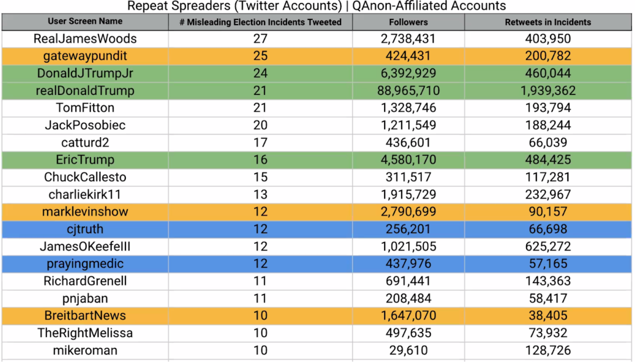Click followers value 424,431
This screenshot has height=364, width=635.
pyautogui.click(x=408, y=56)
